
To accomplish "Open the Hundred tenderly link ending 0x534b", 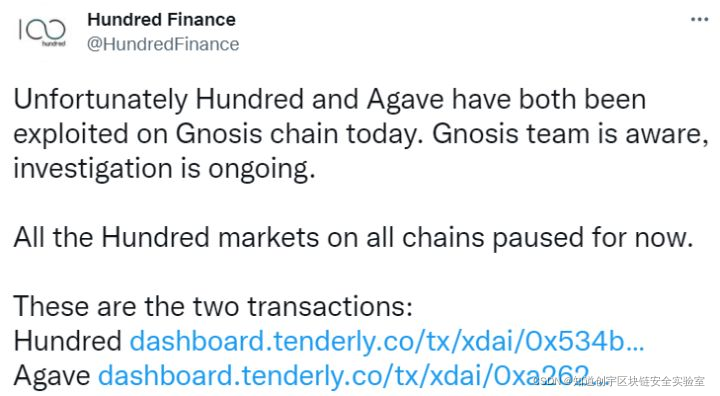I will point(387,341).
